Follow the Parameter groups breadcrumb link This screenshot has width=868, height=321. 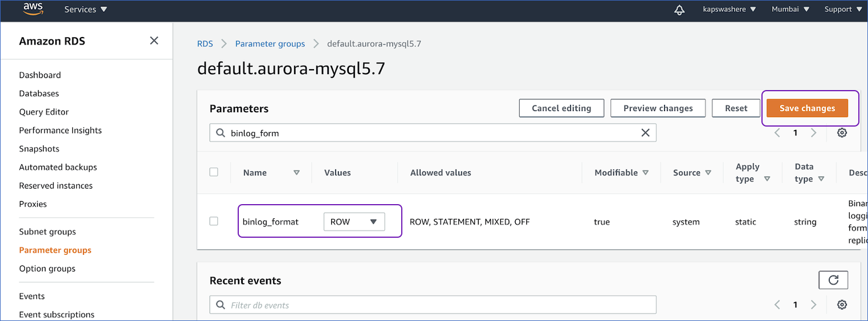point(270,43)
